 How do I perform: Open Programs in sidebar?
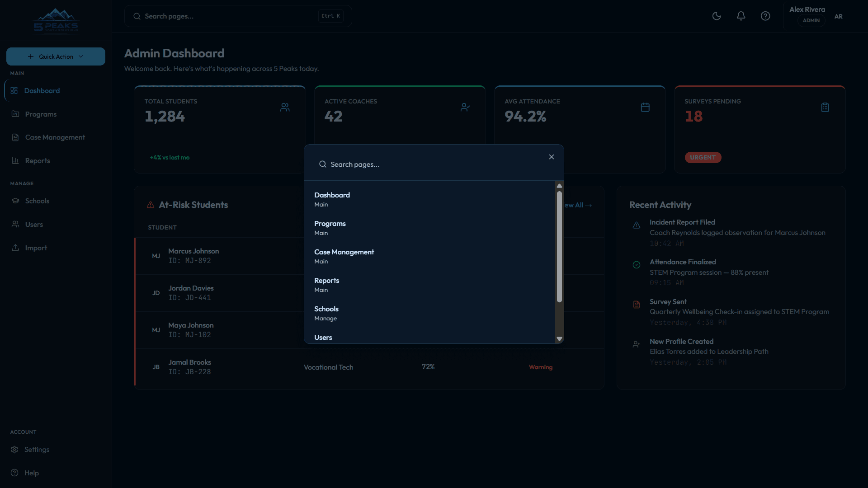56,114
